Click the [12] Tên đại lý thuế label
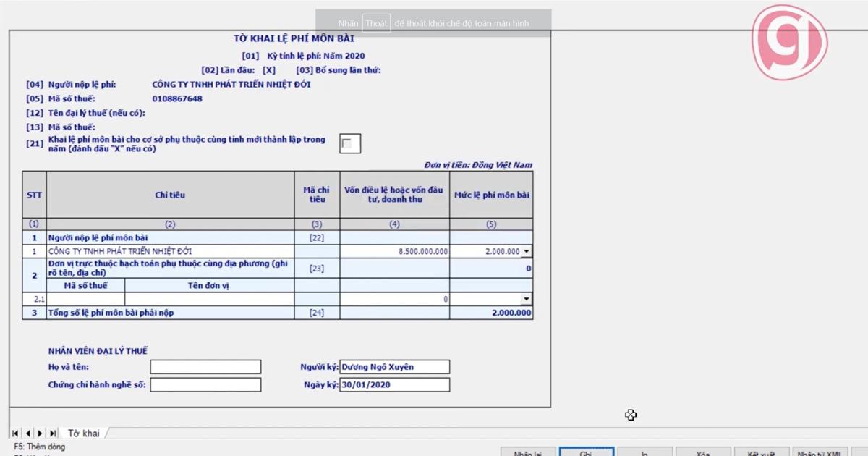 85,113
